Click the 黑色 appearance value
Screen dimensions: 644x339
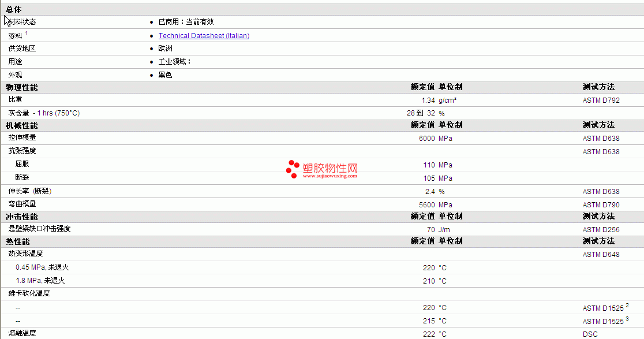(165, 75)
